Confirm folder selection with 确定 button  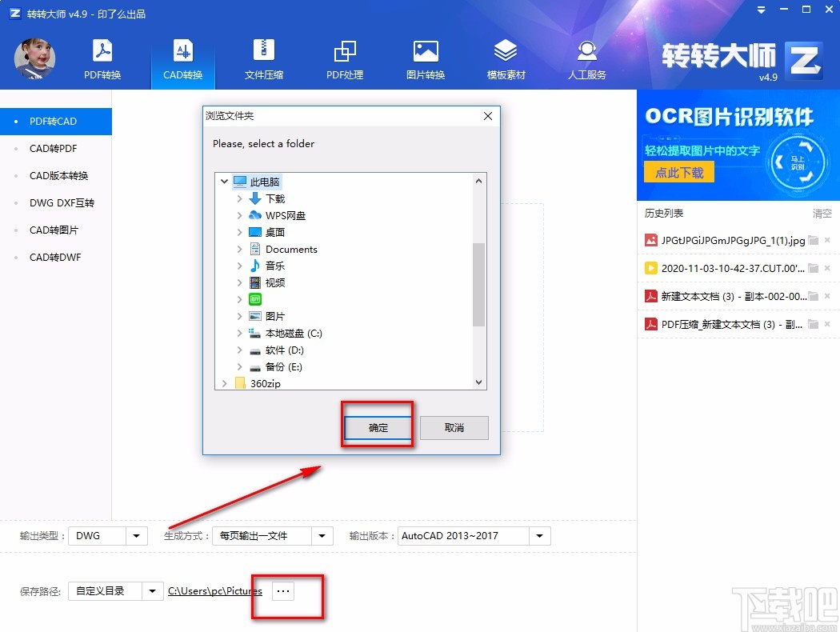click(x=377, y=426)
